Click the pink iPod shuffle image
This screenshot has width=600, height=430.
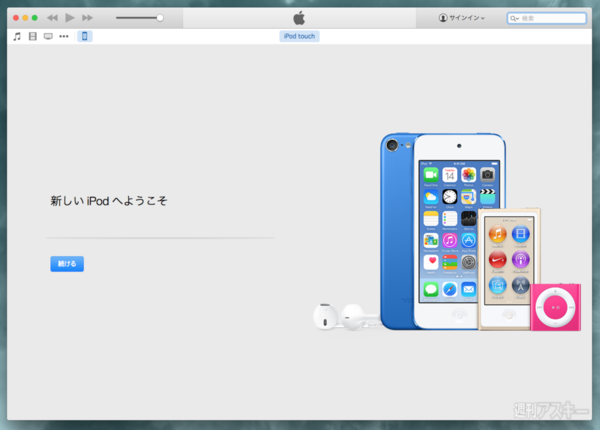pyautogui.click(x=556, y=307)
